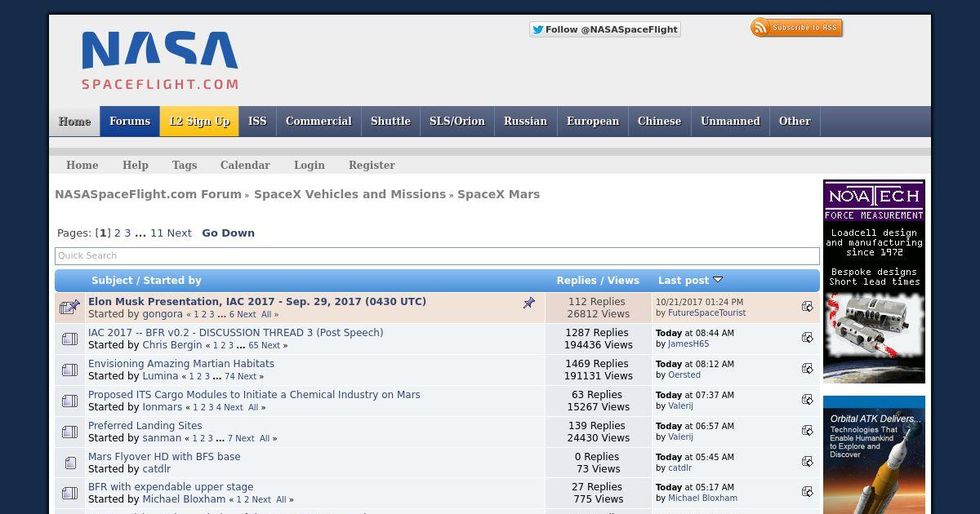Screen dimensions: 980x514
Task: Go to last post of Elon Musk Presentation
Action: point(807,307)
